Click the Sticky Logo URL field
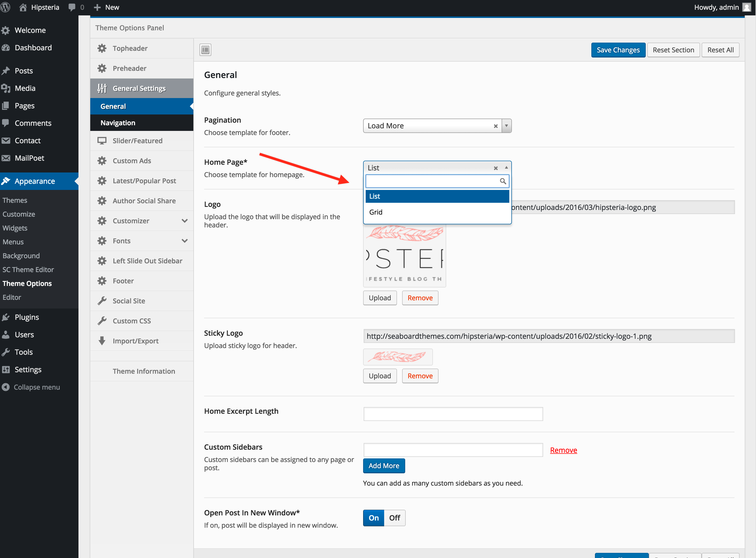 (x=549, y=336)
